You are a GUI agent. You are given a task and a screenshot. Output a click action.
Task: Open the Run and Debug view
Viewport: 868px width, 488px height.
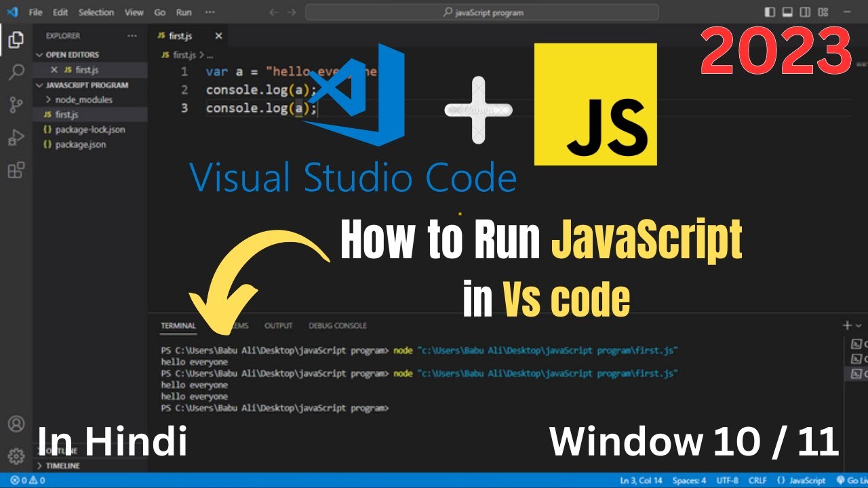[16, 138]
